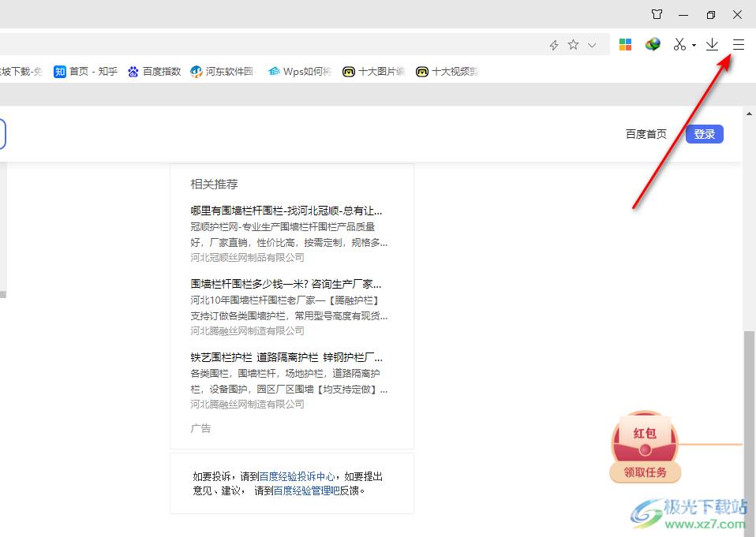Open the 百度指数 bookmark

(x=155, y=72)
